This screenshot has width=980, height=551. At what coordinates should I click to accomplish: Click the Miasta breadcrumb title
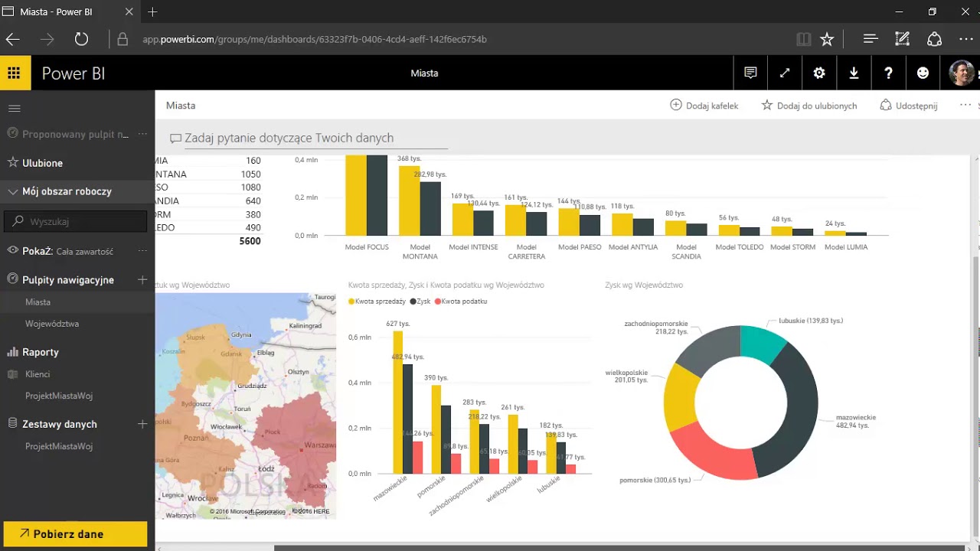[181, 106]
